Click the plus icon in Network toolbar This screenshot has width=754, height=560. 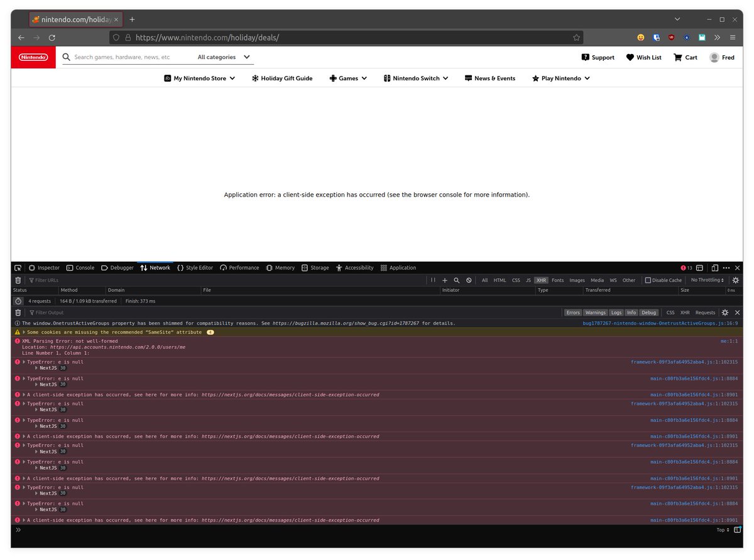coord(445,280)
